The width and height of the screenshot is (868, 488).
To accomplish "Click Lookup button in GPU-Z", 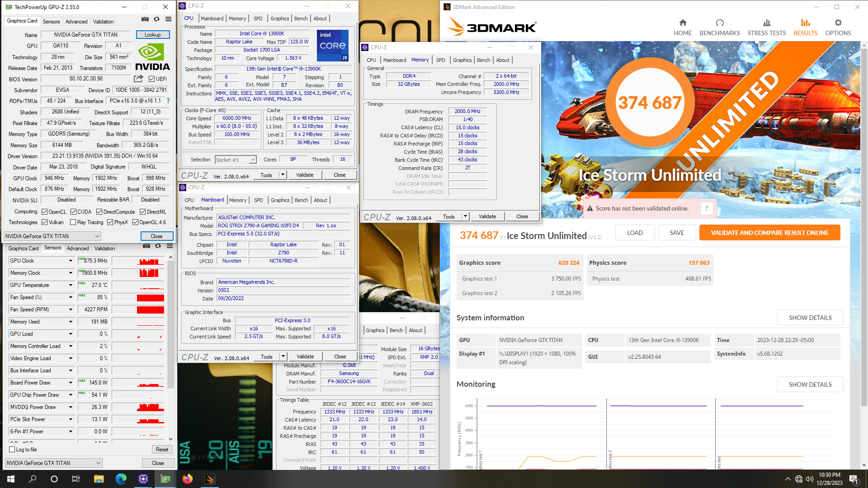I will coord(152,35).
